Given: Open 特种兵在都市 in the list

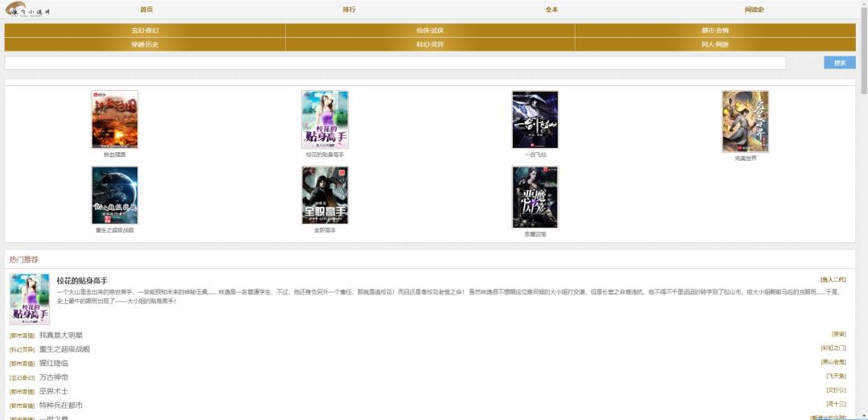Looking at the screenshot, I should 61,405.
